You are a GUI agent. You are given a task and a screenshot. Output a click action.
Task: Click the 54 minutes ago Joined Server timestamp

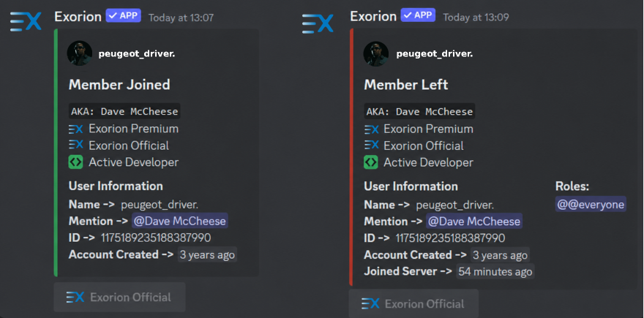[495, 272]
